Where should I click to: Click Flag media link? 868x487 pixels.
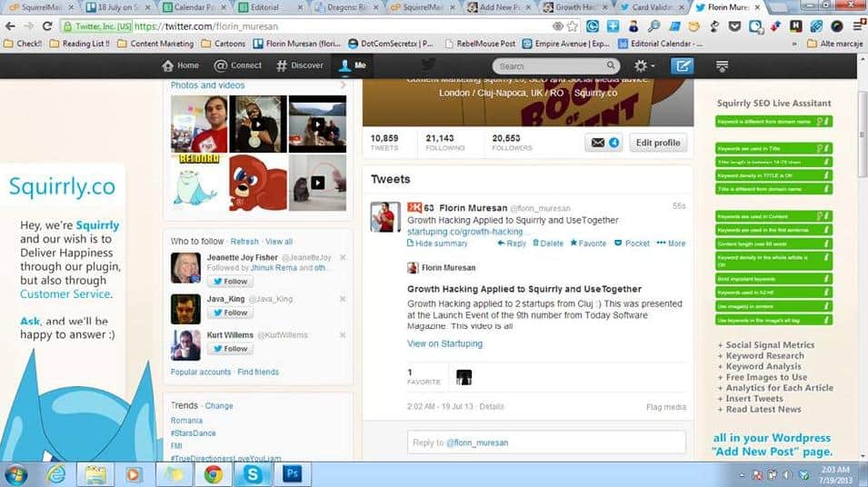point(666,407)
